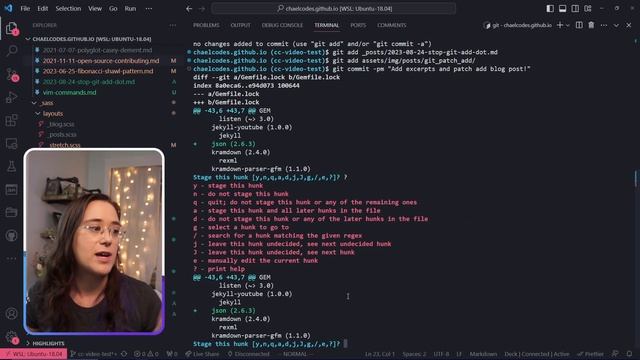Open vim-commands.md file
The height and width of the screenshot is (360, 640).
(69, 92)
